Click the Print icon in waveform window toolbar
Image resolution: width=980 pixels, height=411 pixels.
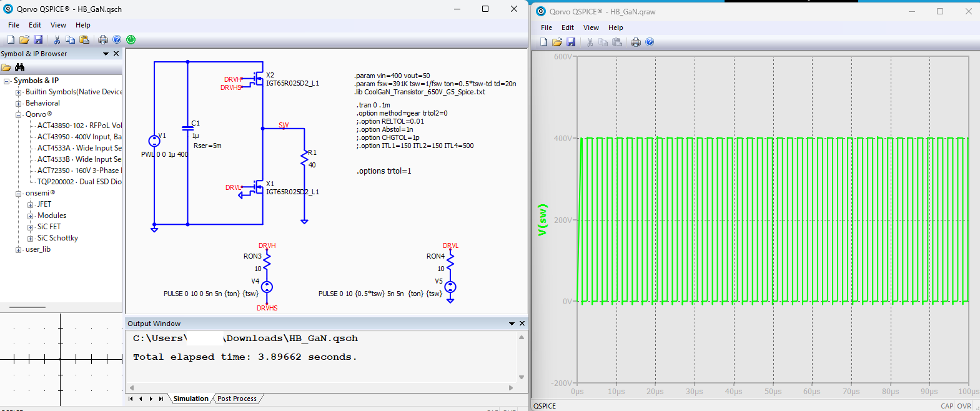pyautogui.click(x=636, y=42)
